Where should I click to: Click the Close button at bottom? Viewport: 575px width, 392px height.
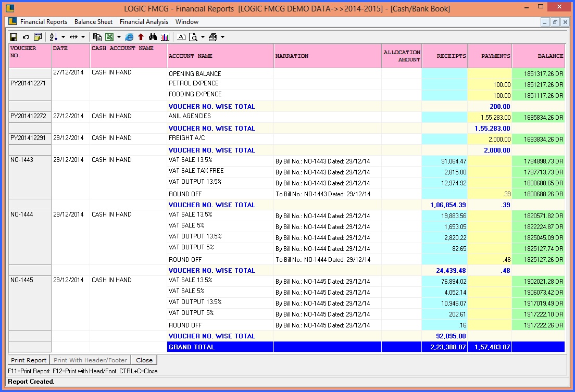(x=144, y=360)
